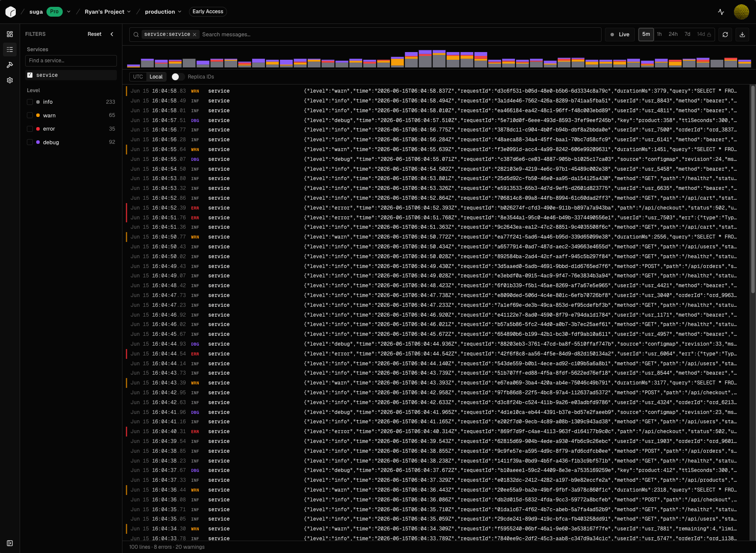756x553 pixels.
Task: Check the info level filter
Action: (30, 102)
